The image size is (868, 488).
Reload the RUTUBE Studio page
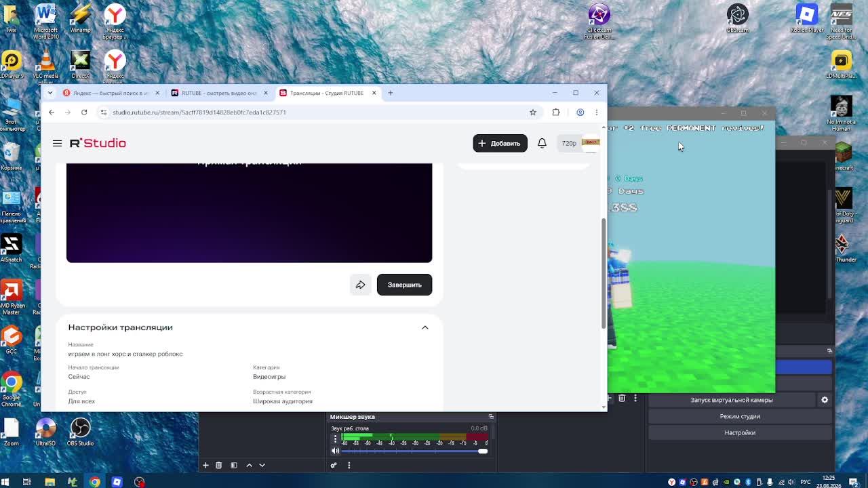point(84,113)
